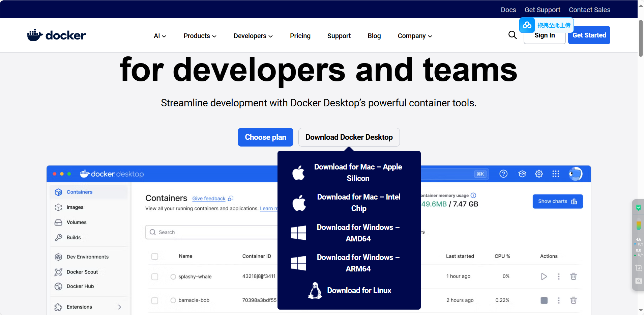The width and height of the screenshot is (644, 315).
Task: Click the Docker Scout icon
Action: tap(58, 272)
